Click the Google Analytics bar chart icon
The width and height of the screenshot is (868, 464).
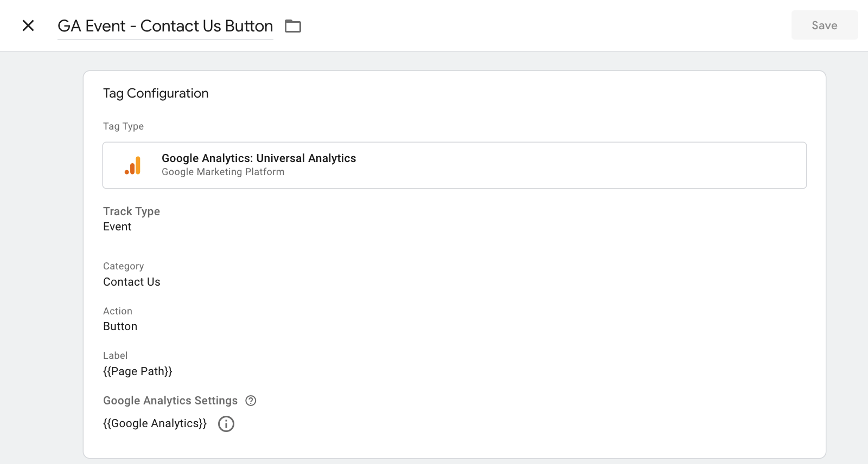point(133,165)
